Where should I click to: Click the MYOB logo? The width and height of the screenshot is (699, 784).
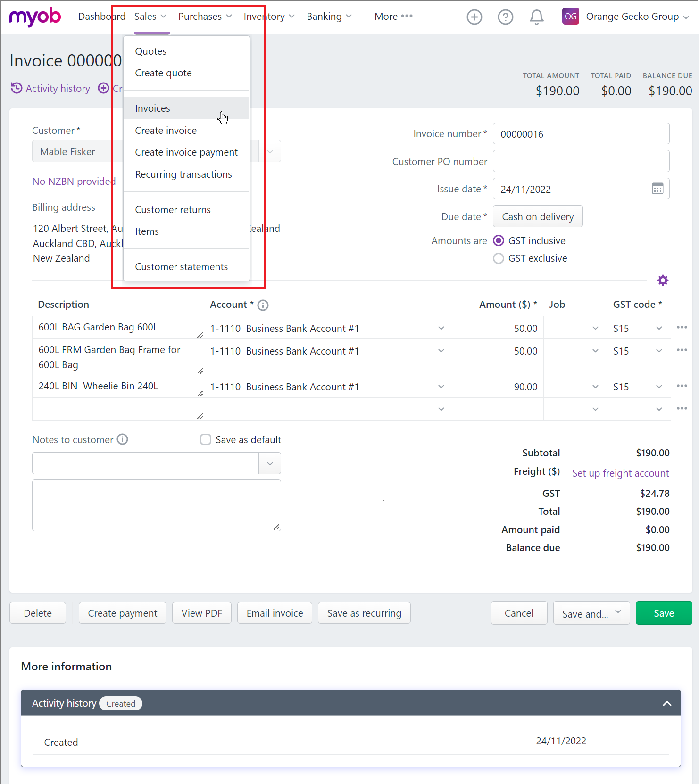(35, 17)
